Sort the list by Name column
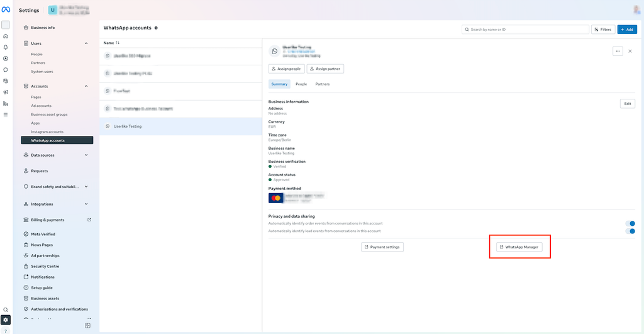Image resolution: width=644 pixels, height=334 pixels. pyautogui.click(x=111, y=43)
